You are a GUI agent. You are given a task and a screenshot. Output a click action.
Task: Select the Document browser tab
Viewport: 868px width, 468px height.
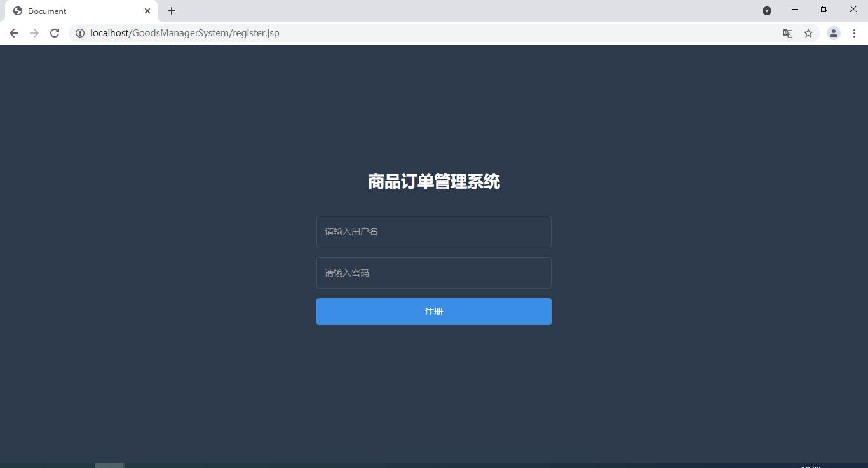pos(70,11)
